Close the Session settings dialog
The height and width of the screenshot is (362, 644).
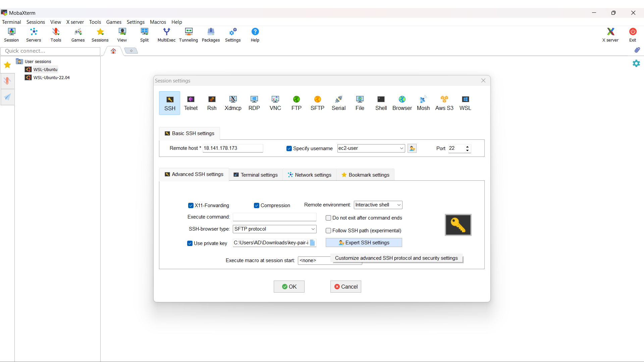[x=483, y=80]
